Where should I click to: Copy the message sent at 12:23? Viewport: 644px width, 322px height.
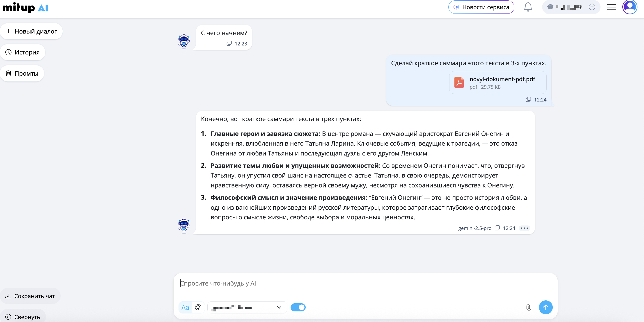[229, 43]
